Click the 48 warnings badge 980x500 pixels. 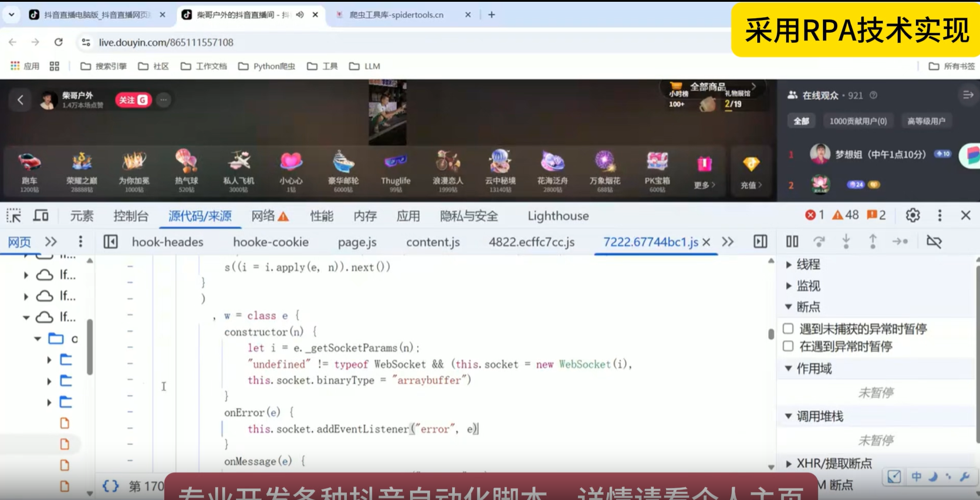click(846, 215)
